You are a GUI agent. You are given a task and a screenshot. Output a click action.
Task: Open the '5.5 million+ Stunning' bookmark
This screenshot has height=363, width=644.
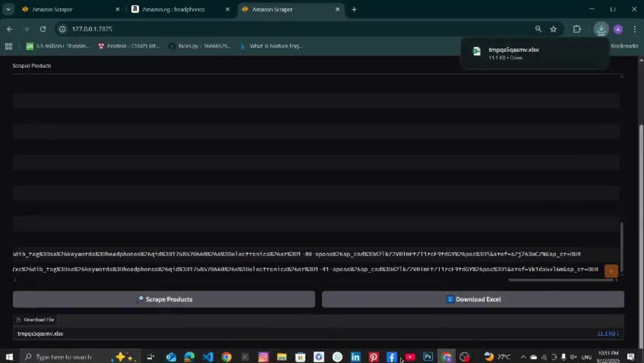pos(57,46)
